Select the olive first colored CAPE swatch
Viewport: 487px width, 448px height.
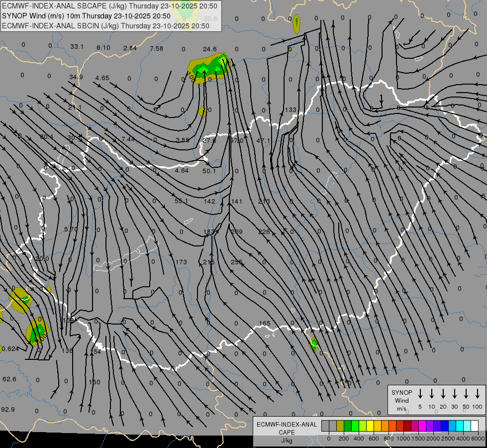340,426
